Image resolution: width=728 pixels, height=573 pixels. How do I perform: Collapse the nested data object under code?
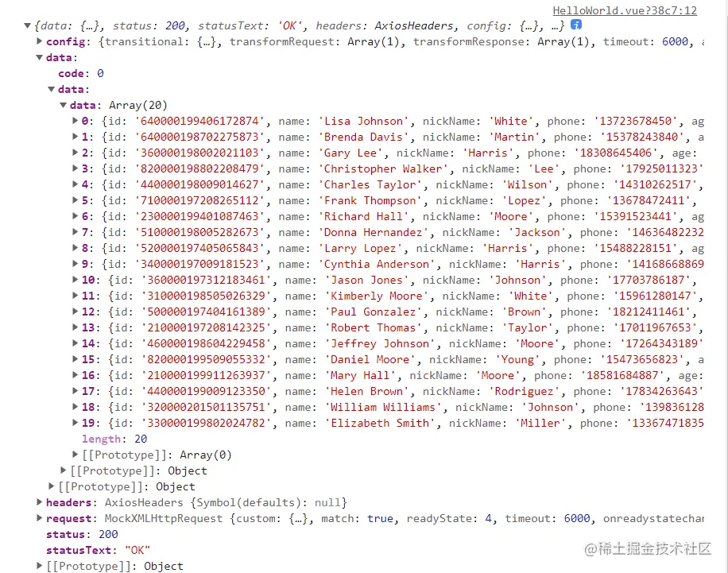52,89
